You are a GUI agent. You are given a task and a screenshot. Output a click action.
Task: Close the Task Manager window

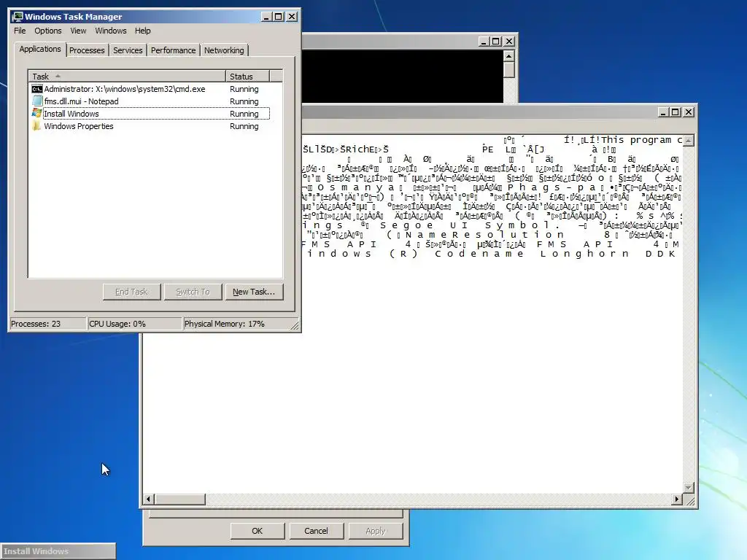(292, 17)
